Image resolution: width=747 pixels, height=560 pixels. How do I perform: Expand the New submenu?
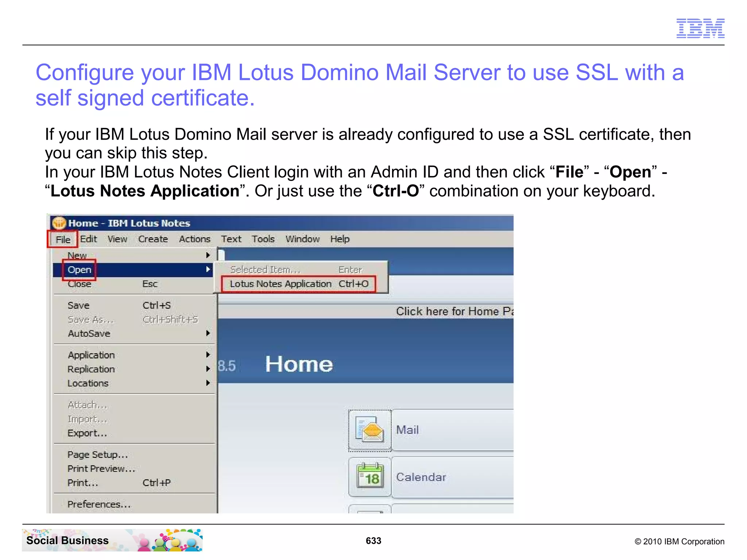[x=133, y=255]
